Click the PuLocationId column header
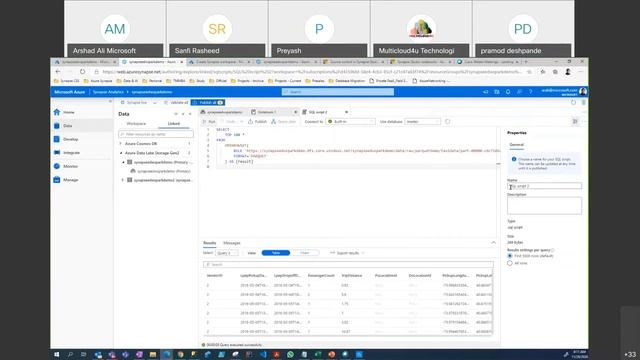This screenshot has width=640, height=360. tap(386, 276)
